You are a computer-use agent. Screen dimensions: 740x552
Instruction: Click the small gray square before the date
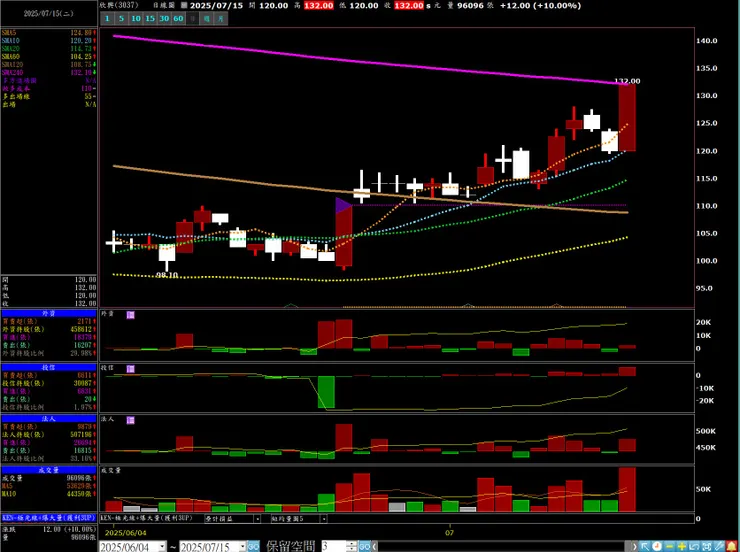pos(184,6)
